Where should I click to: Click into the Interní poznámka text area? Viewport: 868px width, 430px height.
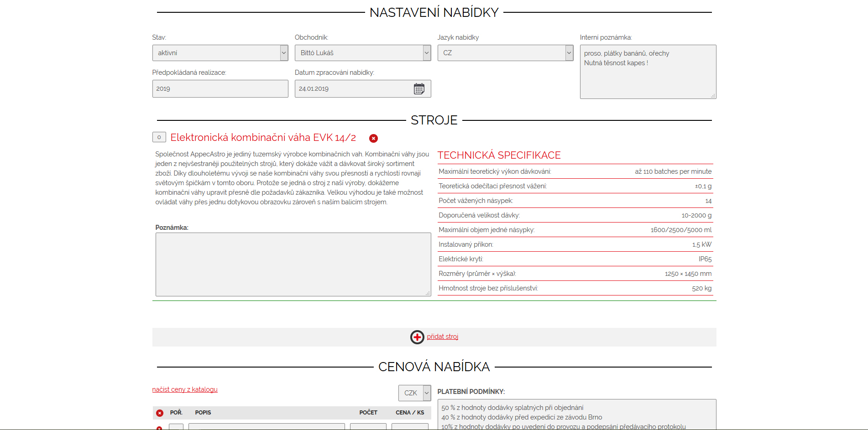pos(648,72)
